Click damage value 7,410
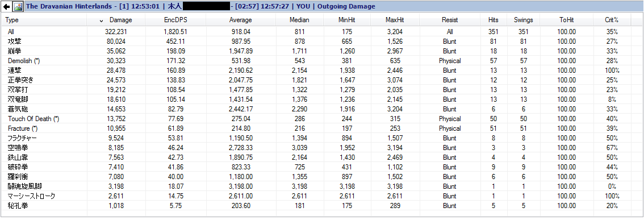Viewport: 644px width, 220px height. (116, 167)
